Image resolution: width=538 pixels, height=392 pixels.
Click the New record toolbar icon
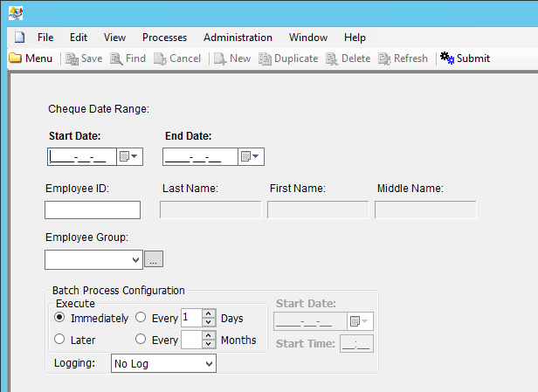coord(220,58)
